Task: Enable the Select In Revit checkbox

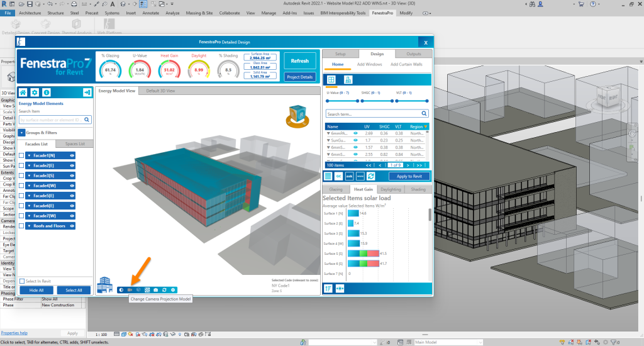Action: (x=22, y=281)
